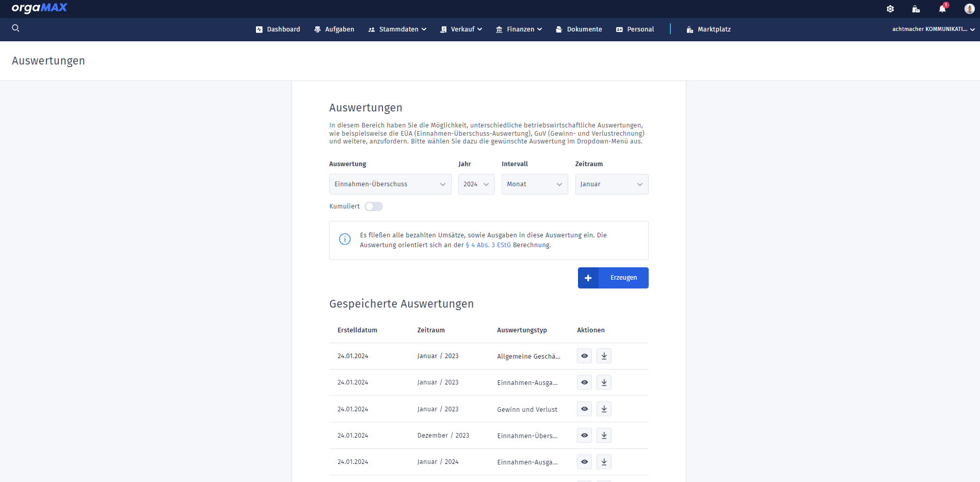The image size is (980, 482).
Task: Click the Erzeugen button
Action: coord(613,278)
